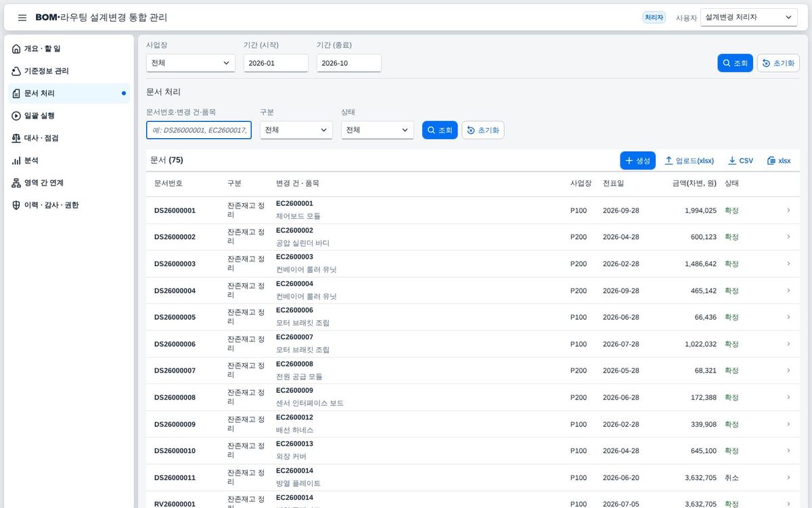Click the play icon for 일괄 실행

(x=16, y=116)
